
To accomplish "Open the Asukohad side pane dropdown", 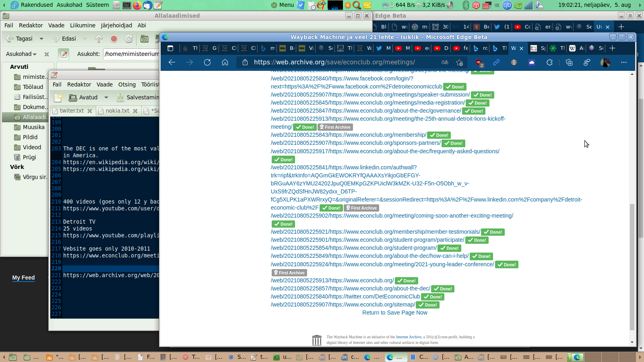I will pyautogui.click(x=21, y=54).
